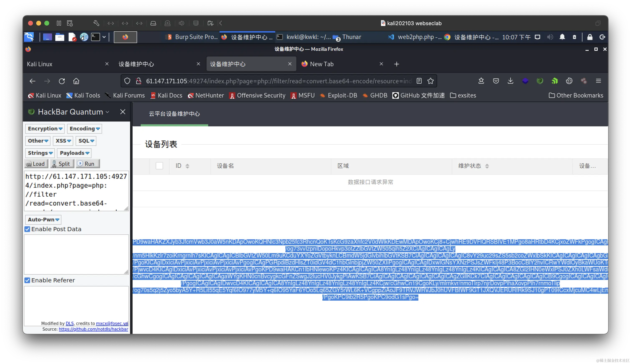Uncheck Enable Referer checkbox
This screenshot has width=631, height=364.
(27, 280)
